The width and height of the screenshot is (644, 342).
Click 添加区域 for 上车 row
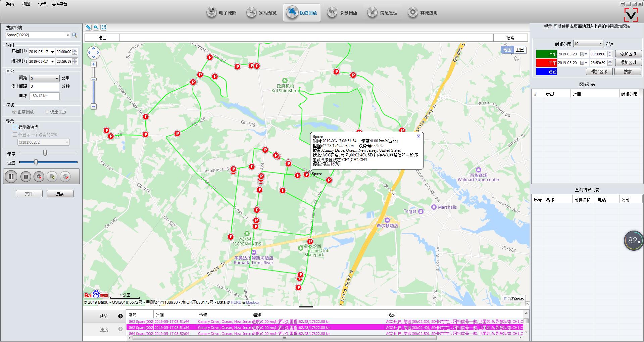628,54
